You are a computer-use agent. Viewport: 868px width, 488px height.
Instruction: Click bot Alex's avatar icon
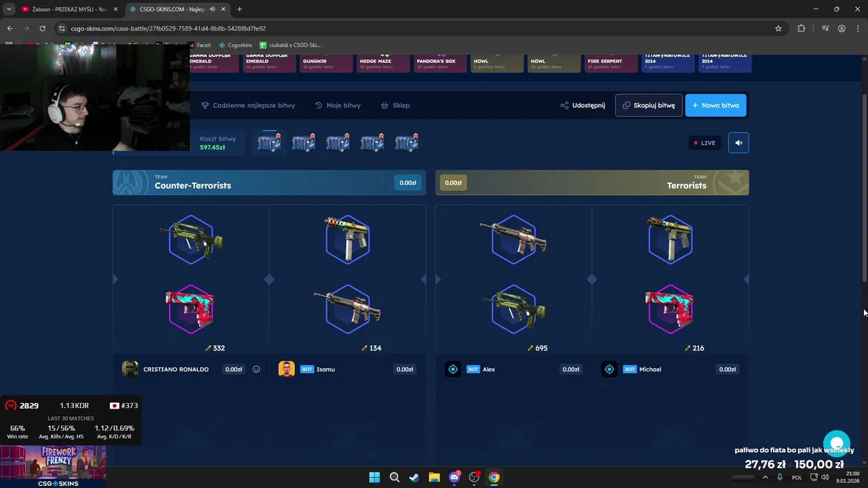tap(453, 369)
